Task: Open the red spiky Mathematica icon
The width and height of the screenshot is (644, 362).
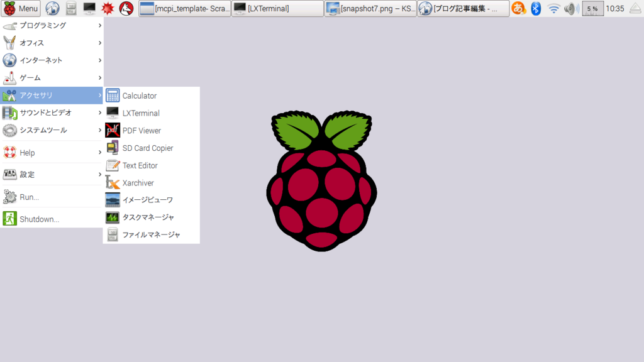Action: click(x=108, y=8)
